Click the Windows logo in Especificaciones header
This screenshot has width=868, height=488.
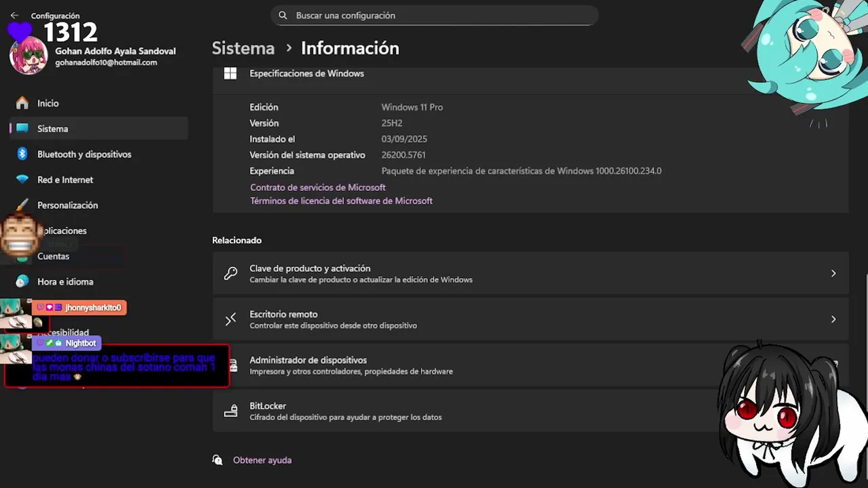coord(231,73)
